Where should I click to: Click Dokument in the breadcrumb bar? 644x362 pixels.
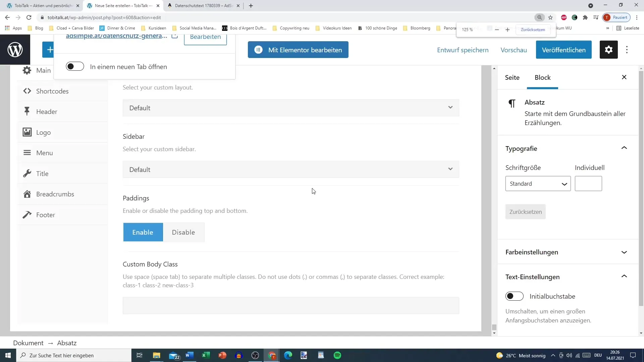click(x=28, y=343)
